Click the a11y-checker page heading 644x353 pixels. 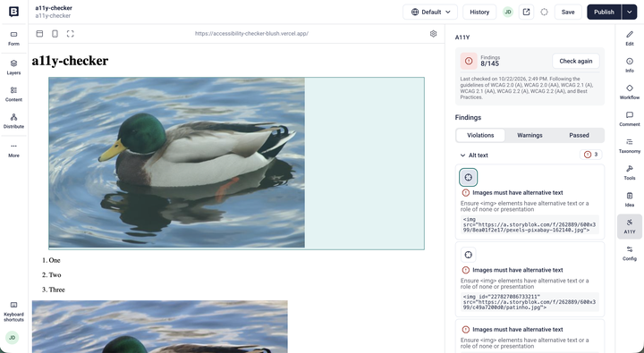point(71,61)
